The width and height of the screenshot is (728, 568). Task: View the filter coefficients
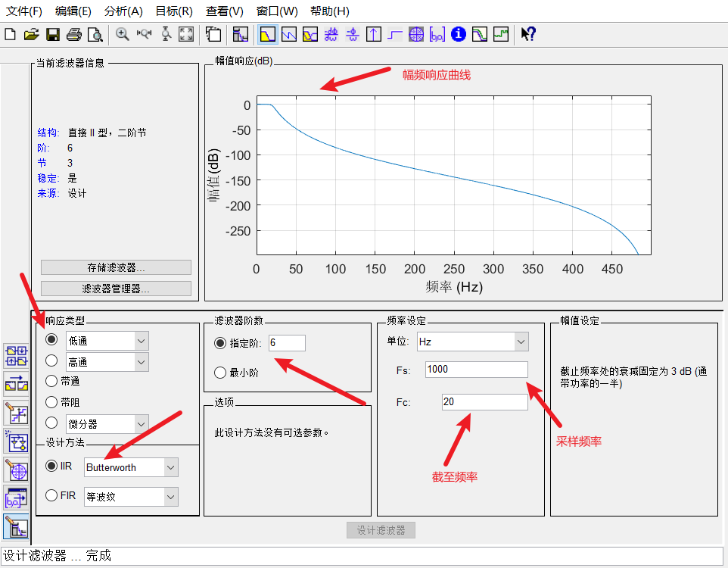(437, 34)
